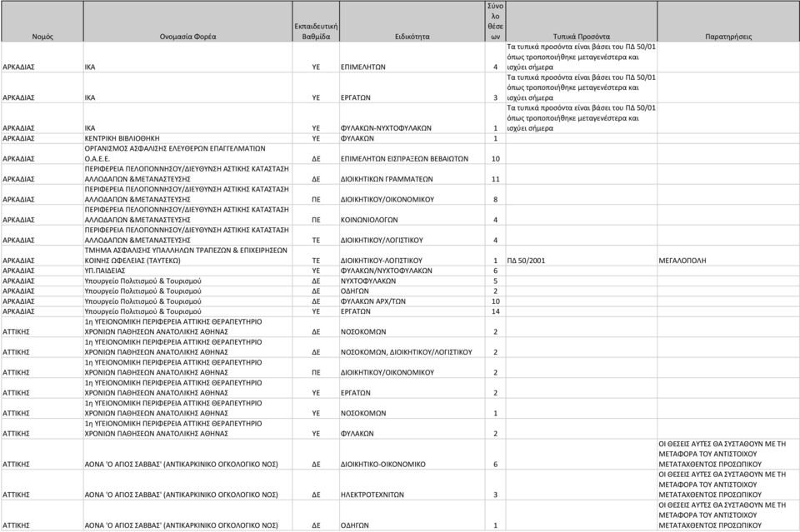This screenshot has height=532, width=800.
Task: Click the count '14' for ΕΡΓΑΤΩΝ
Action: (x=495, y=312)
